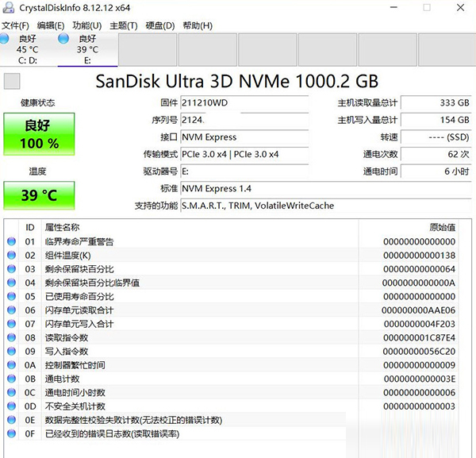Click the green 39 °C temperature button

40,195
